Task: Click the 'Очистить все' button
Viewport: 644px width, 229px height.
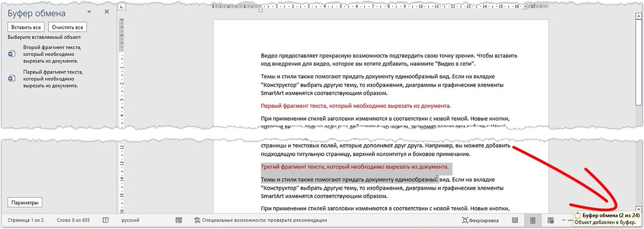Action: (68, 27)
